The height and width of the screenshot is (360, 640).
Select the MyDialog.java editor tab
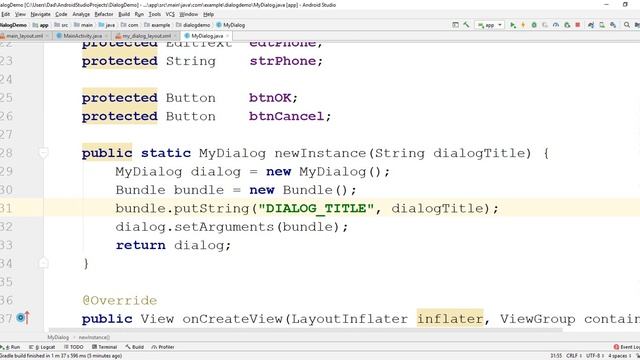[x=207, y=36]
